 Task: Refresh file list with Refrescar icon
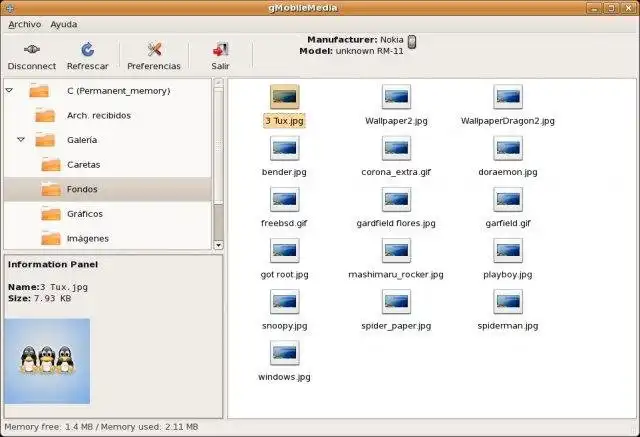point(87,50)
